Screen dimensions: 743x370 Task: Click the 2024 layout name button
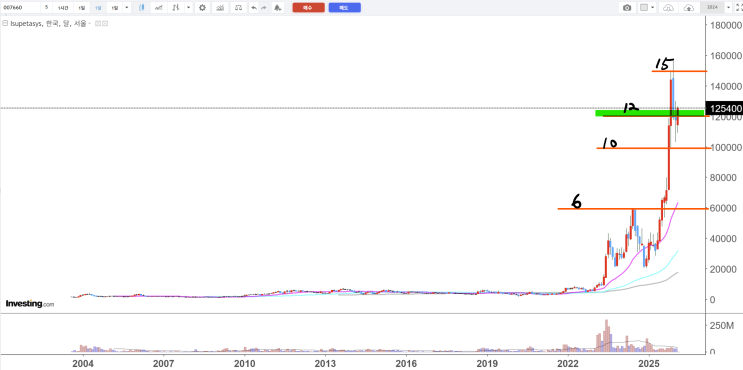(x=712, y=8)
